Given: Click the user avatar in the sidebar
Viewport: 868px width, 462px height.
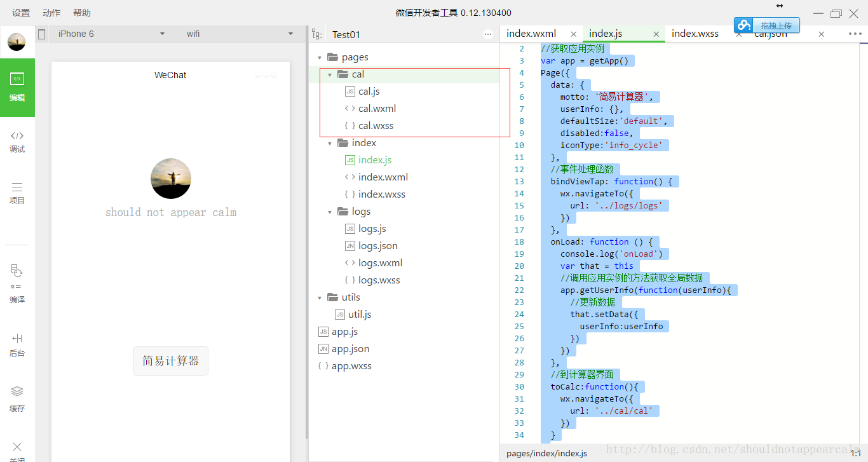Looking at the screenshot, I should (x=17, y=42).
